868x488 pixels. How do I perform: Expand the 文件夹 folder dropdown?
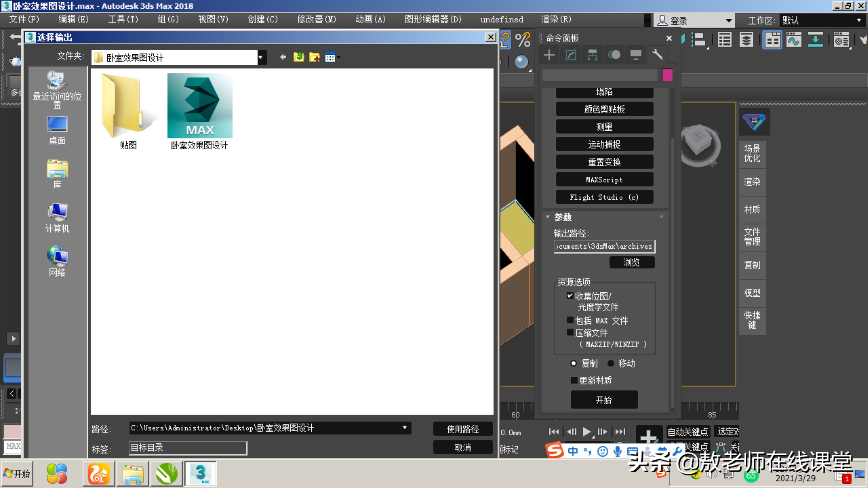(x=261, y=58)
